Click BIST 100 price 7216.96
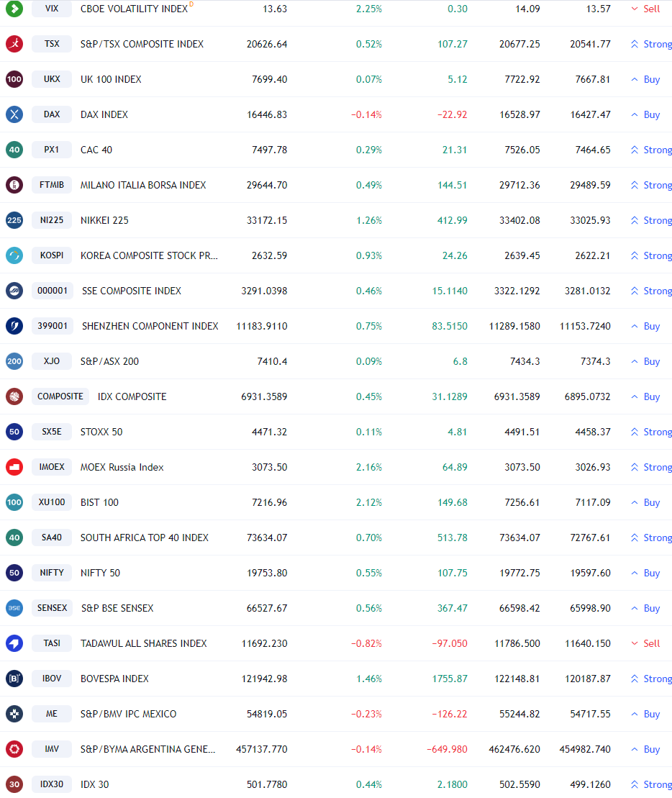672x798 pixels. tap(269, 503)
